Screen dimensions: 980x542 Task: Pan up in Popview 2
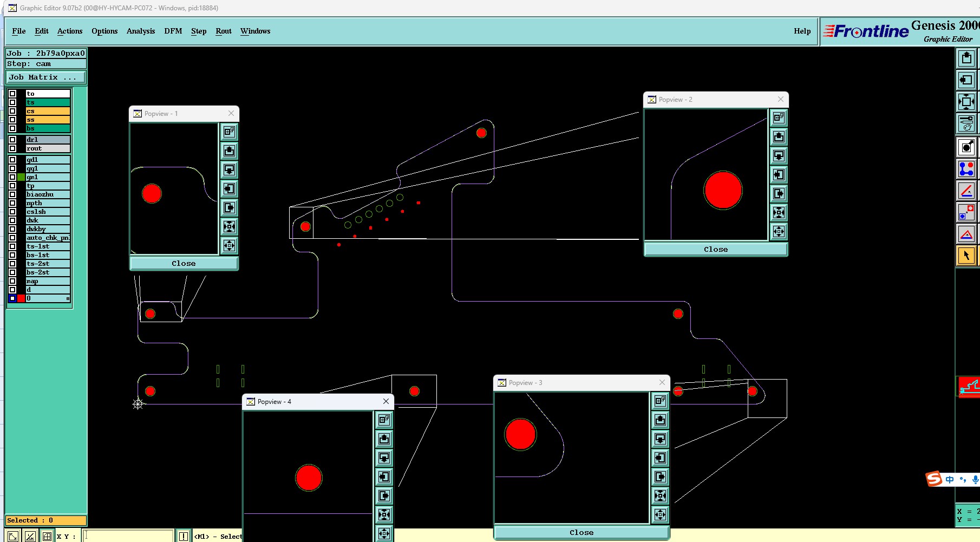pyautogui.click(x=779, y=136)
